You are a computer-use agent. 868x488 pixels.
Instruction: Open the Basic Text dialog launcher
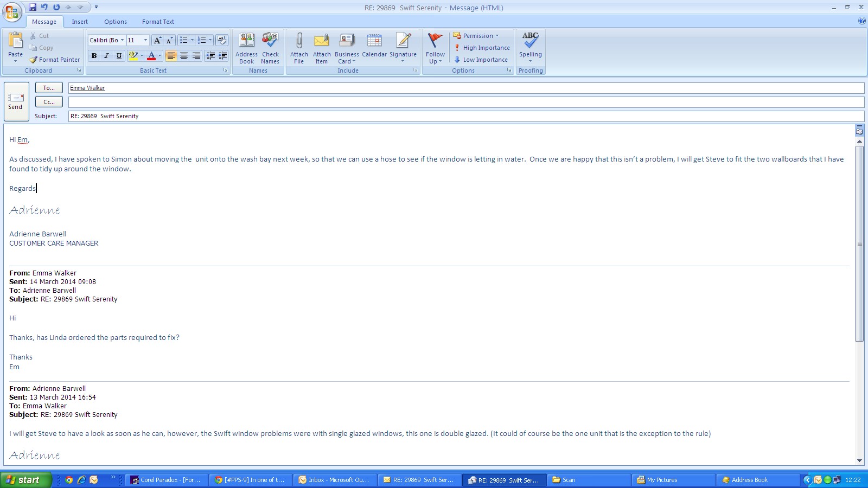(x=226, y=70)
